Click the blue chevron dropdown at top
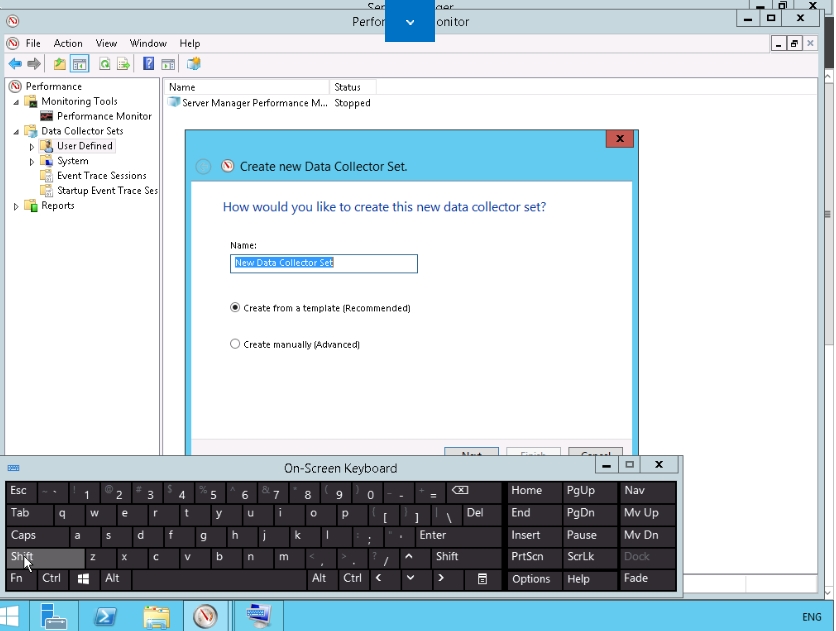Image resolution: width=836 pixels, height=631 pixels. 409,21
